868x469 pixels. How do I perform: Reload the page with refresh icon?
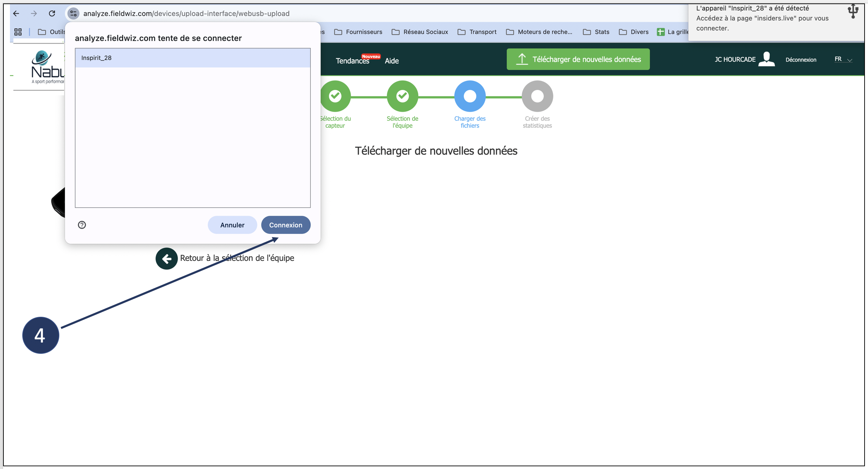[x=52, y=13]
